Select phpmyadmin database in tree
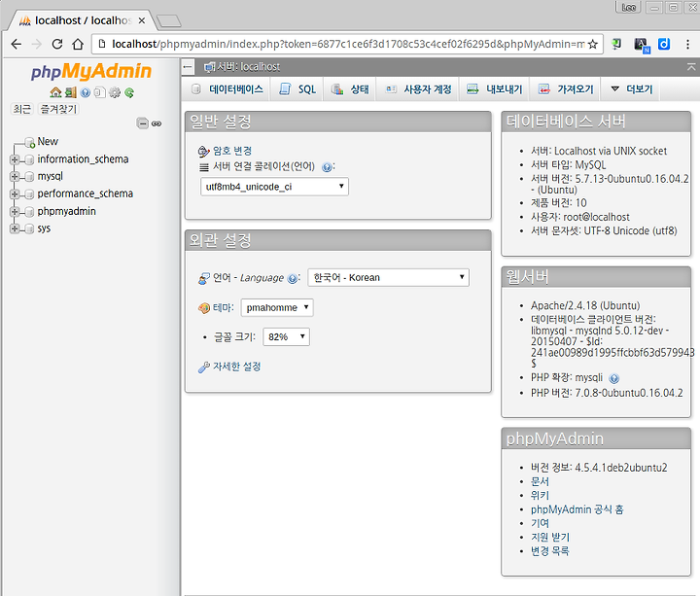Image resolution: width=700 pixels, height=596 pixels. coord(66,211)
